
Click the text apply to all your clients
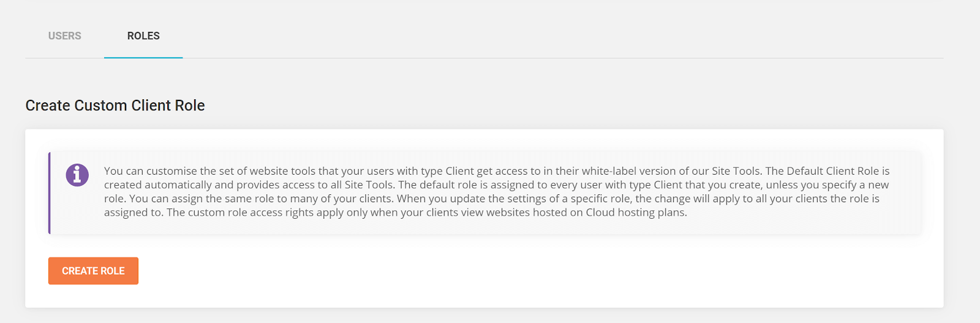(x=758, y=199)
